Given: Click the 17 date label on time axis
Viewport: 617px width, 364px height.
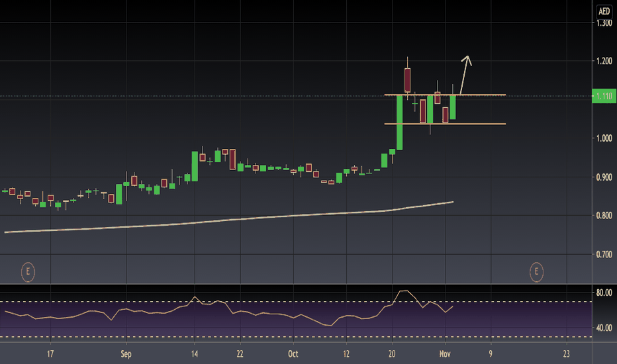Looking at the screenshot, I should tap(50, 354).
